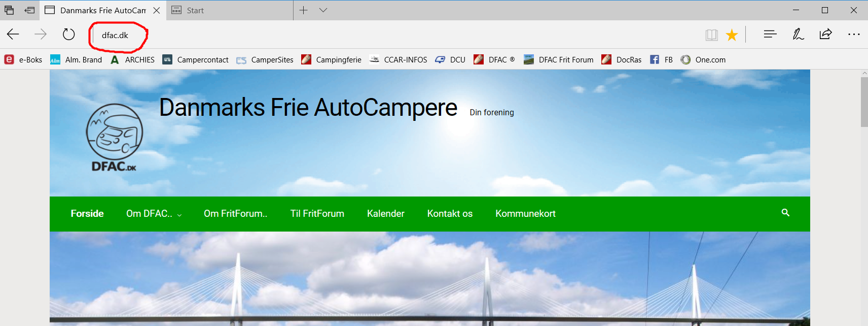Image resolution: width=868 pixels, height=326 pixels.
Task: Open the Kommunekort page
Action: [x=525, y=214]
